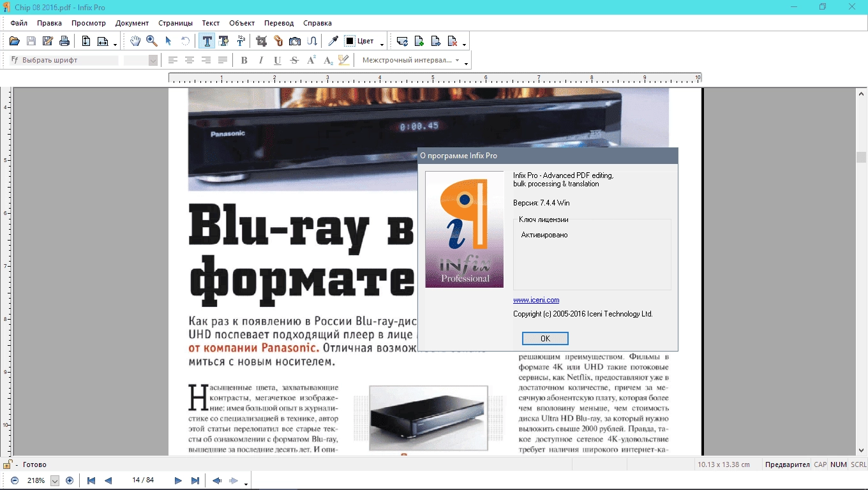Screen dimensions: 868x490
Task: Pick the Eyedropper color tool
Action: [333, 41]
